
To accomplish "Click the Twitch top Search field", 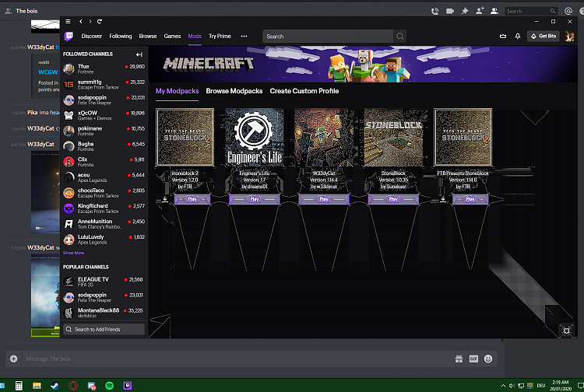I will (328, 36).
